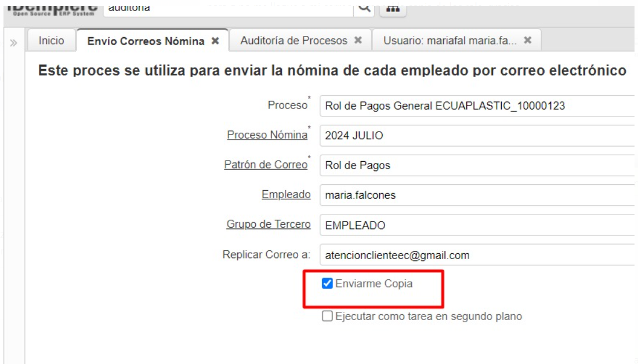Uncheck the Enviarme Copia checkbox

point(328,284)
